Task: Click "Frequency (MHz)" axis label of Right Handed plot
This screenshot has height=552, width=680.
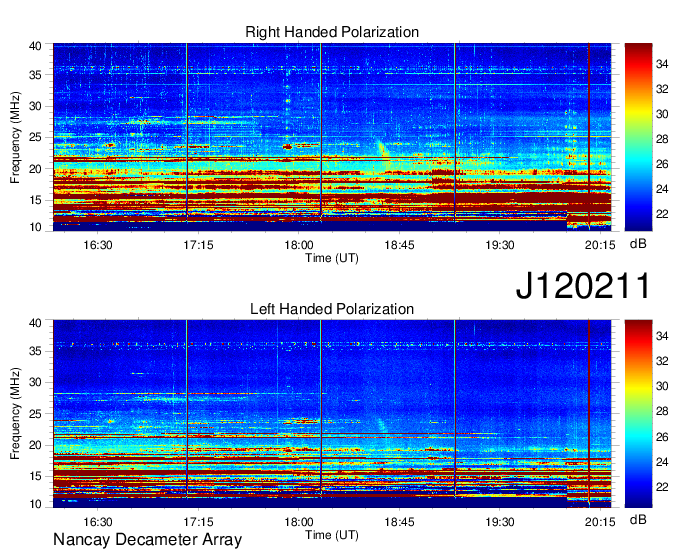Action: point(15,137)
